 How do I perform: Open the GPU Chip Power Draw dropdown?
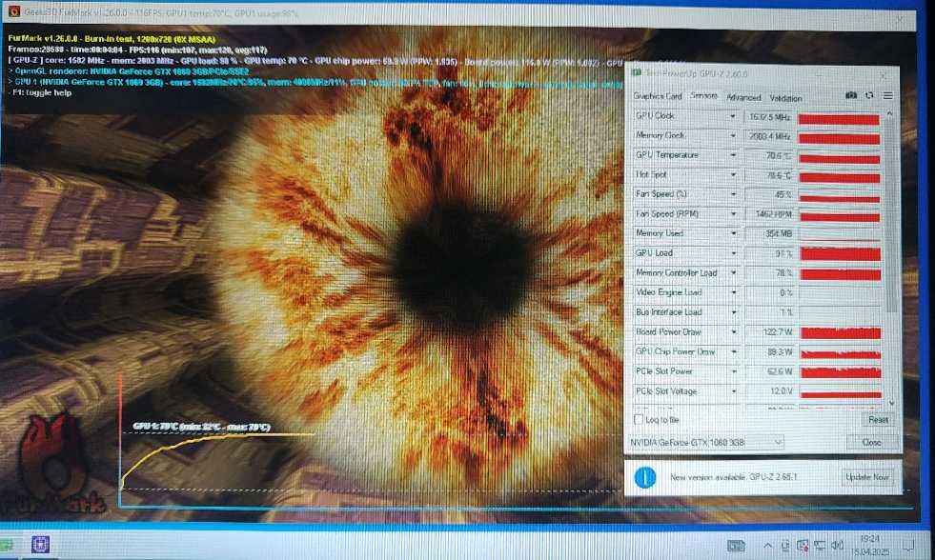(733, 352)
